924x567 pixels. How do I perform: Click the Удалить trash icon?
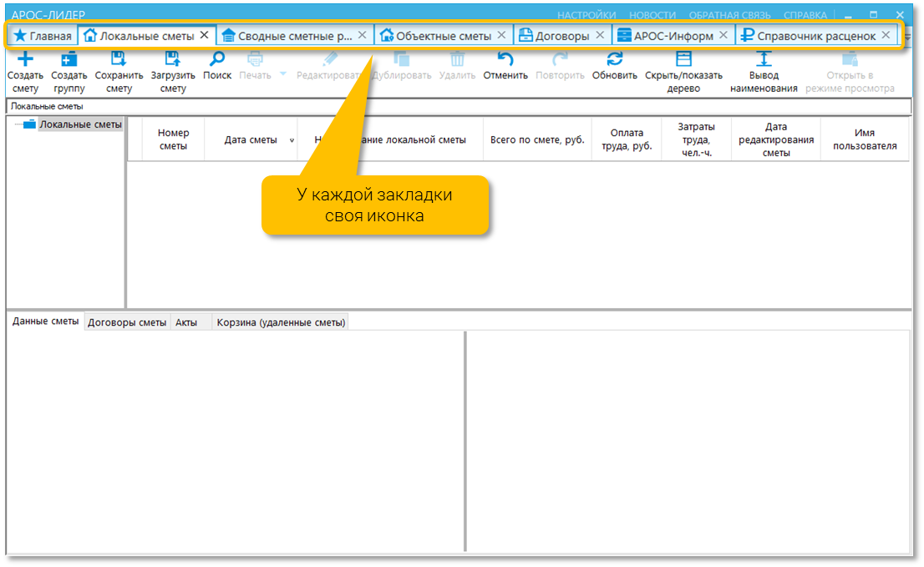click(457, 58)
